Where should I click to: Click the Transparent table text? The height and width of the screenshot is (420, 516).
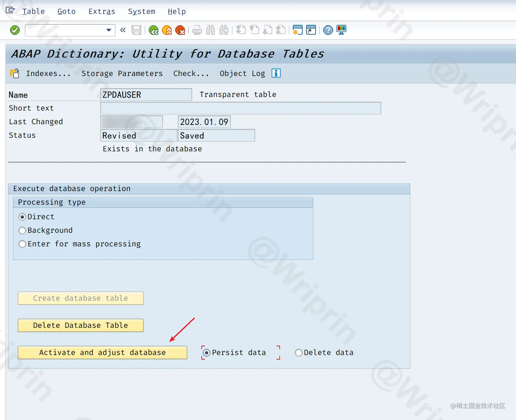point(238,95)
